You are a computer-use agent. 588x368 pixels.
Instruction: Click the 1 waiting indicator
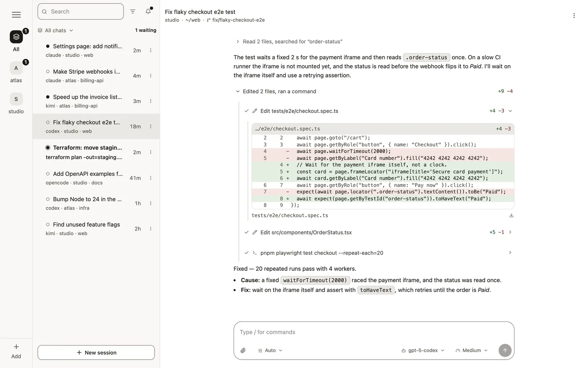pyautogui.click(x=146, y=30)
